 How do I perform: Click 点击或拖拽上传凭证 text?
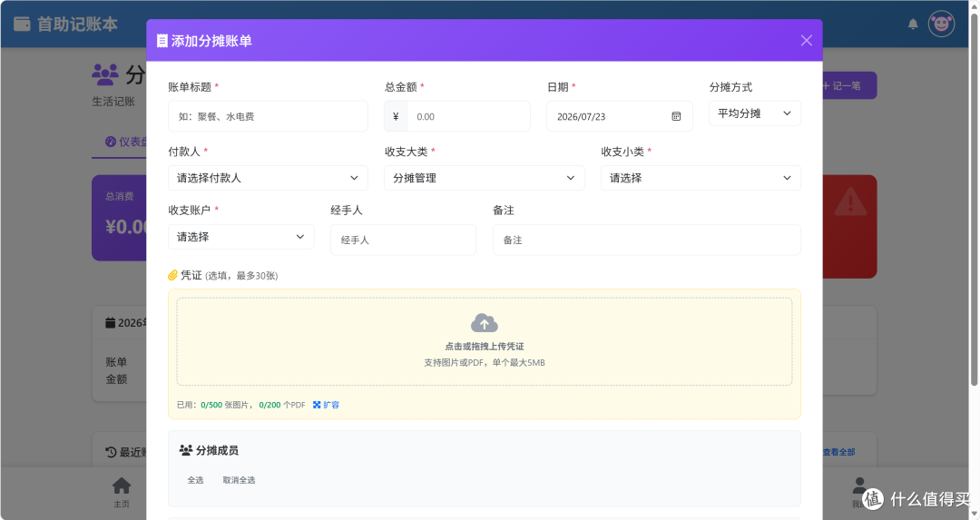point(485,347)
